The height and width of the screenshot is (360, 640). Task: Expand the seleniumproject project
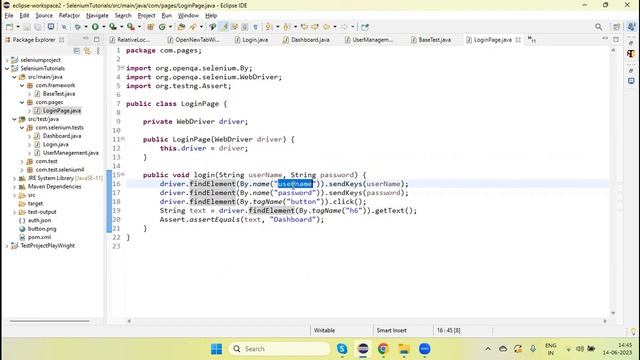click(7, 60)
